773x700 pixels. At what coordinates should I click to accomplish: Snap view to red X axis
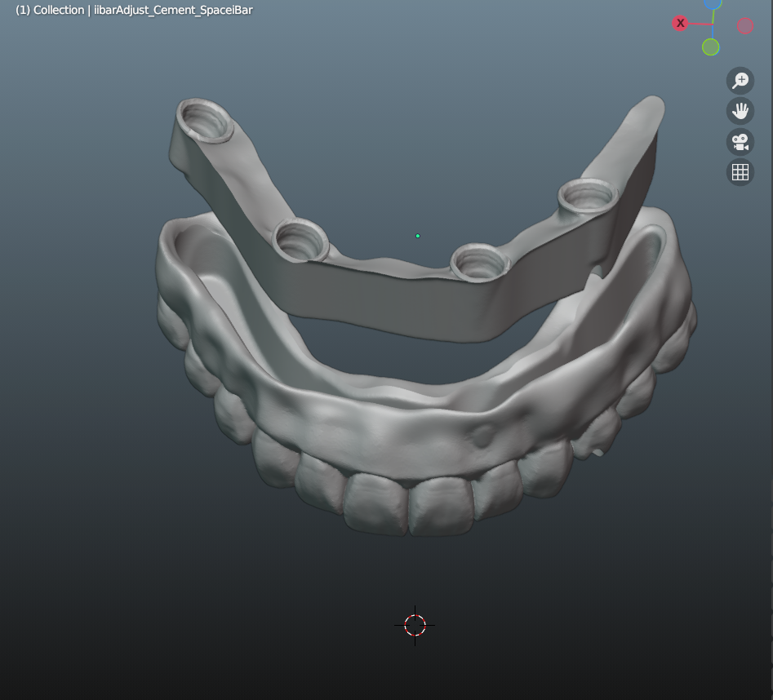pos(680,23)
